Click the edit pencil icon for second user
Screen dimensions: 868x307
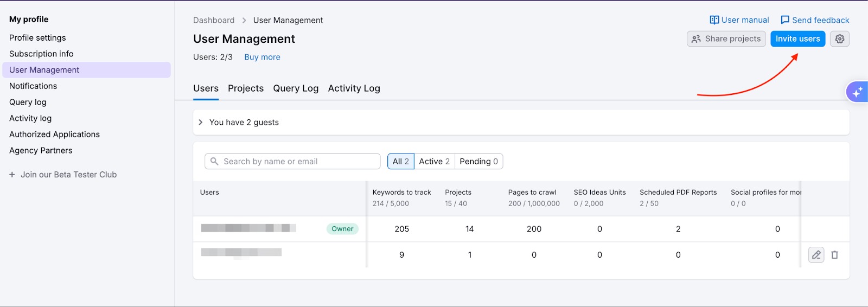click(816, 255)
